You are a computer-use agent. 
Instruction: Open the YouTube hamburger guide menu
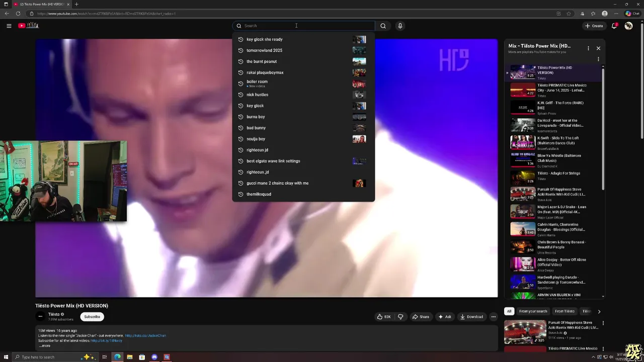(9, 26)
